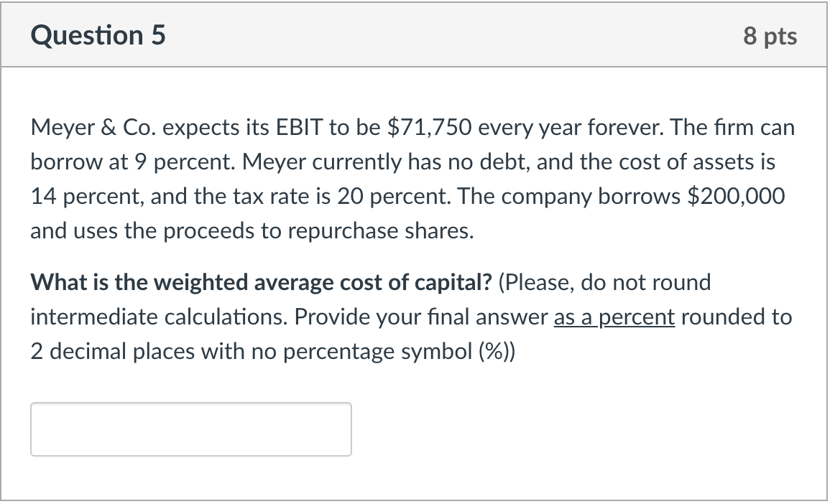Select the Question 5 header
835x504 pixels.
(x=98, y=34)
